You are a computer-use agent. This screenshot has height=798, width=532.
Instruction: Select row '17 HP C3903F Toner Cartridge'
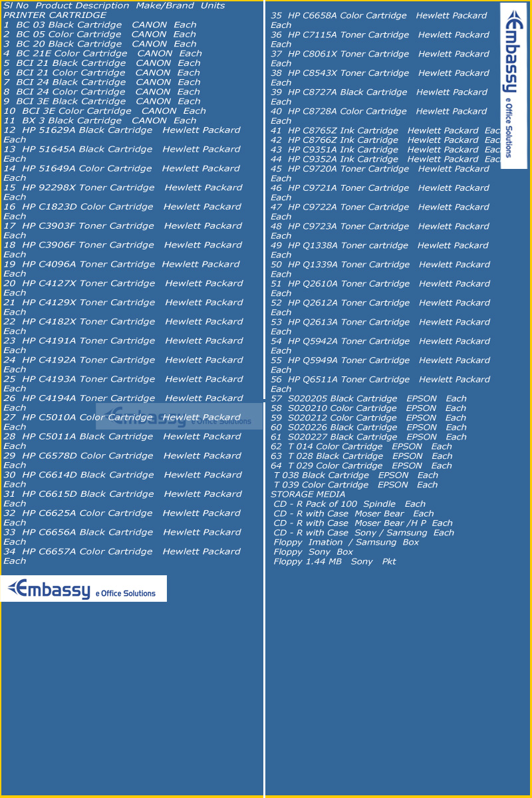coord(123,231)
